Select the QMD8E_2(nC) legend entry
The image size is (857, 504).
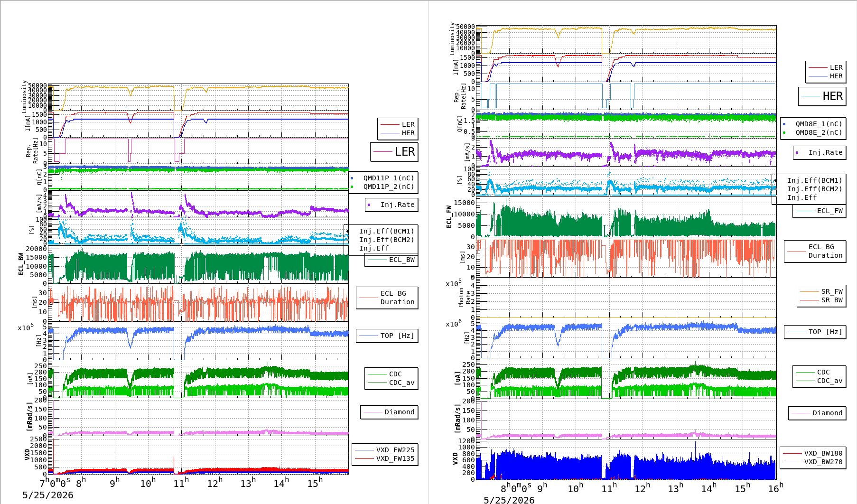(x=813, y=133)
